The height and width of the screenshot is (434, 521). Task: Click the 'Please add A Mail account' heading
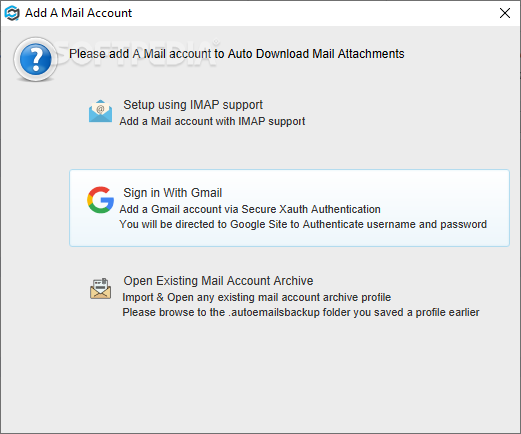point(237,54)
